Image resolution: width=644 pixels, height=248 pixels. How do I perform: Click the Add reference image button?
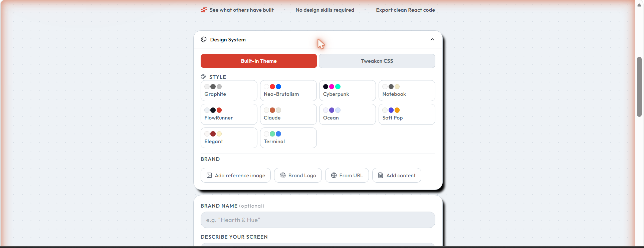[236, 175]
